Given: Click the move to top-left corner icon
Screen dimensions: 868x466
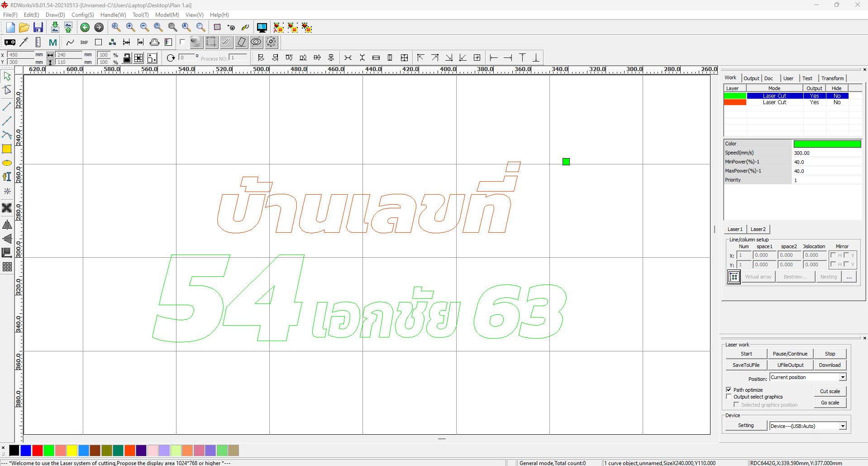Looking at the screenshot, I should pyautogui.click(x=420, y=58).
